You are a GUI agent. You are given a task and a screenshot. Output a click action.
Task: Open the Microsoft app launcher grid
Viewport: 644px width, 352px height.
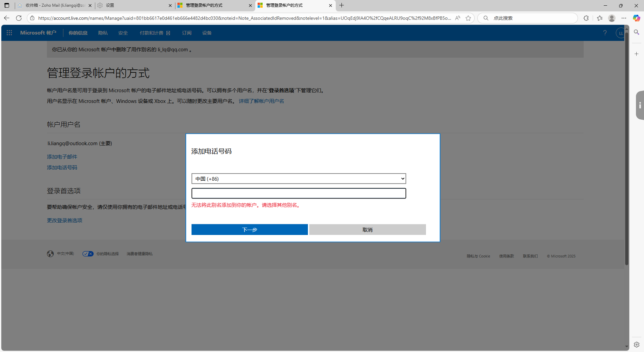(x=9, y=33)
